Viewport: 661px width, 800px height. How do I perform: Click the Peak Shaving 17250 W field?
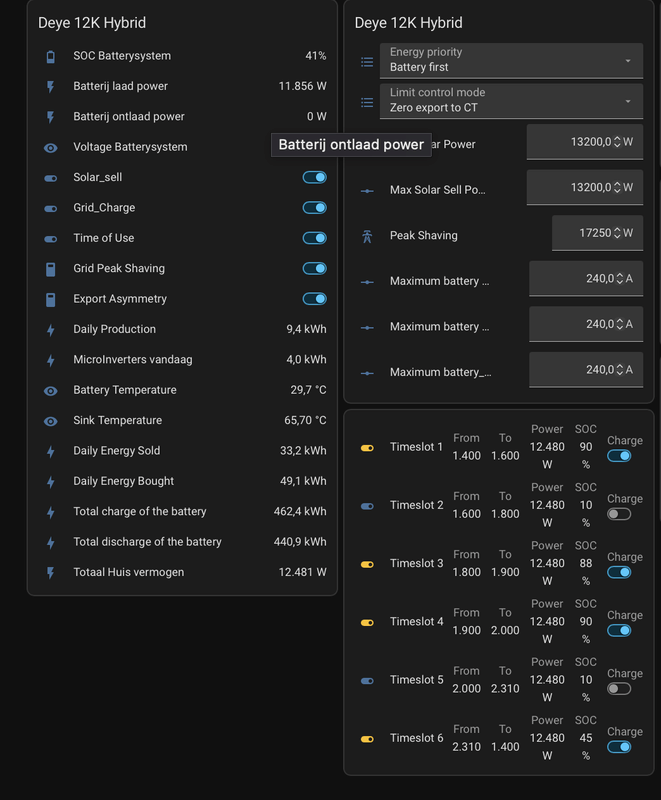pyautogui.click(x=597, y=233)
